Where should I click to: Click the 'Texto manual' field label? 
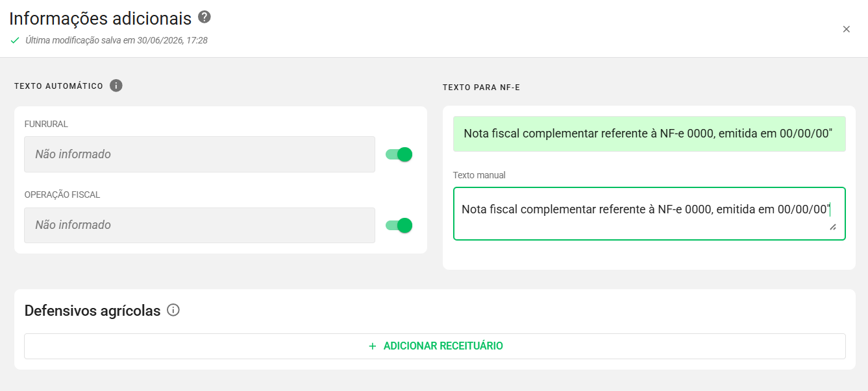click(479, 175)
